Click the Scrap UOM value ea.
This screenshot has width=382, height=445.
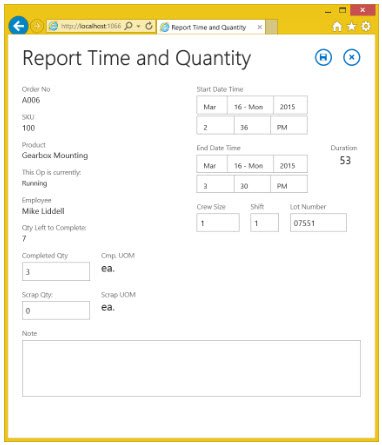(x=108, y=307)
